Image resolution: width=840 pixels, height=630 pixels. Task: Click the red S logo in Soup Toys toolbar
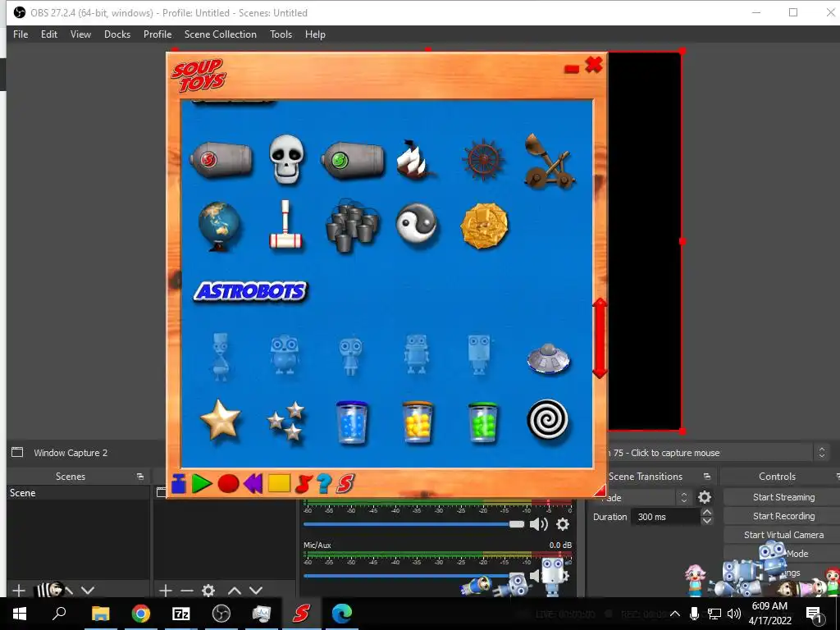click(345, 484)
